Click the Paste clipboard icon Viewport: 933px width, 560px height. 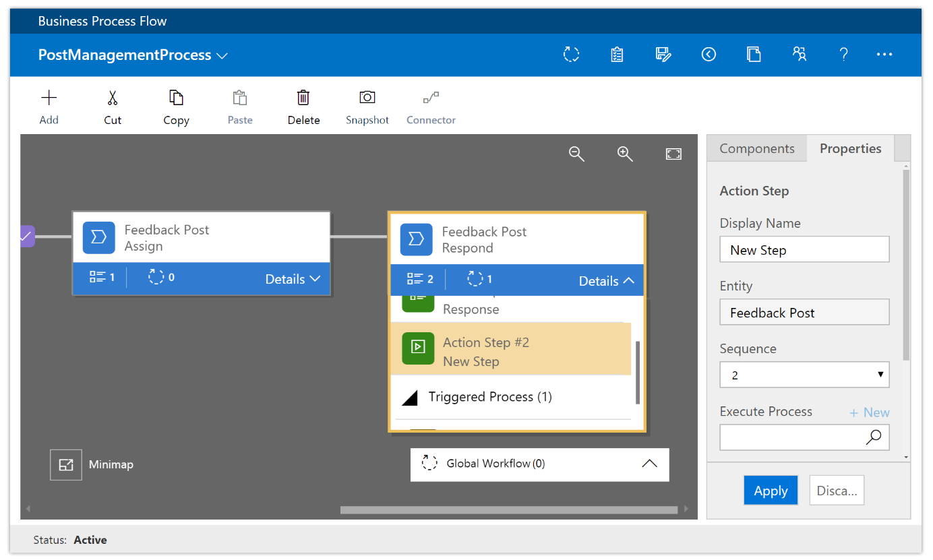(240, 98)
